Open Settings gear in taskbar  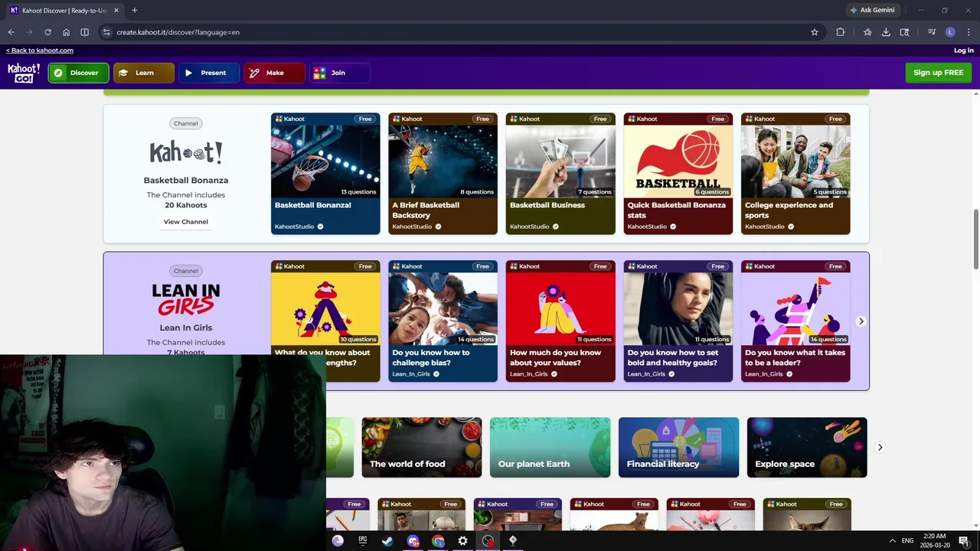coord(462,540)
